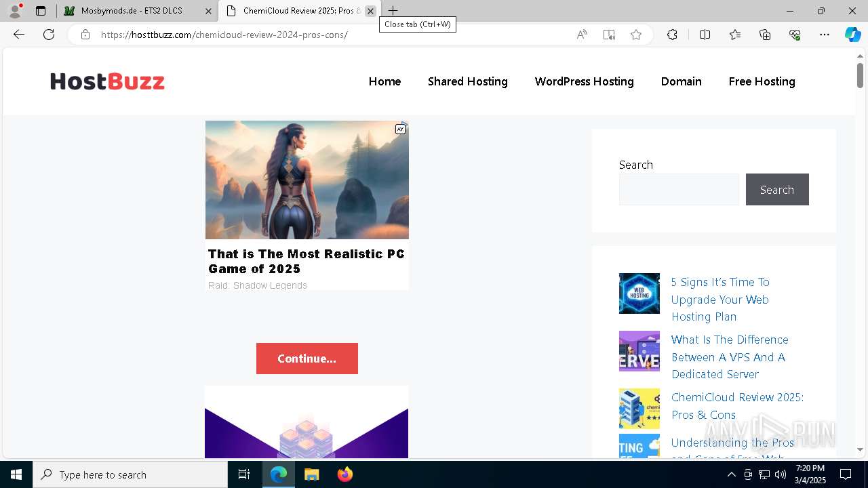
Task: Toggle Split screen view
Action: point(705,35)
